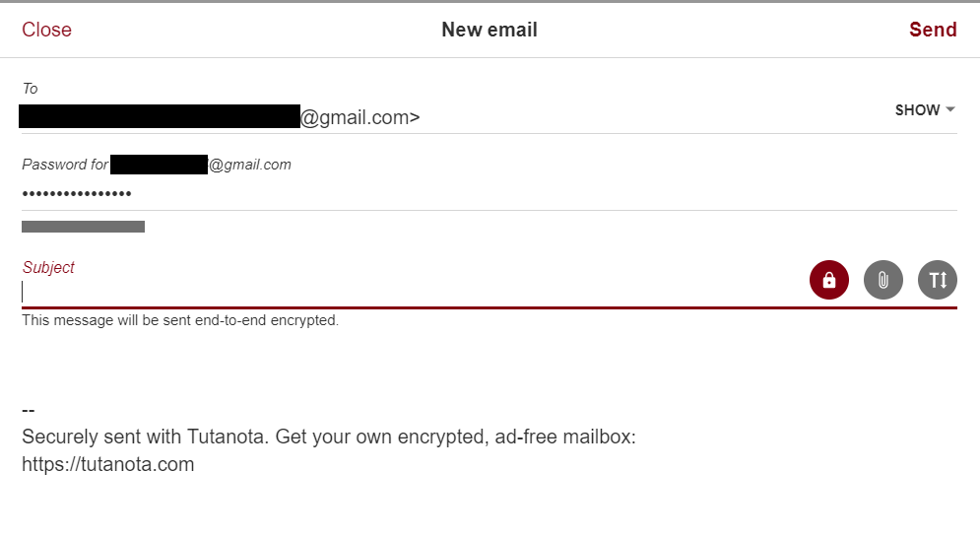Screen dimensions: 980x539
Task: Click the end-to-end encrypted notice text
Action: (x=180, y=320)
